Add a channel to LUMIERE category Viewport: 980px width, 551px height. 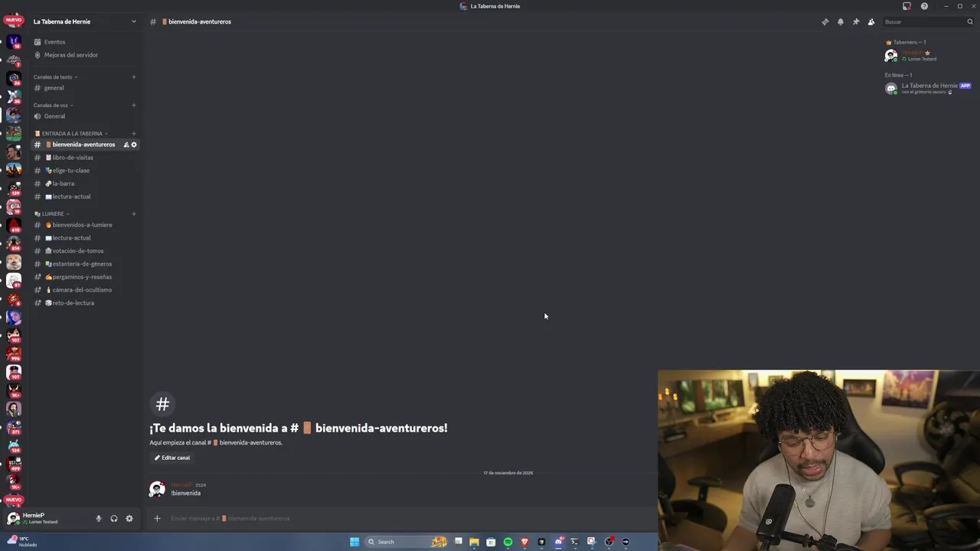[x=134, y=214]
